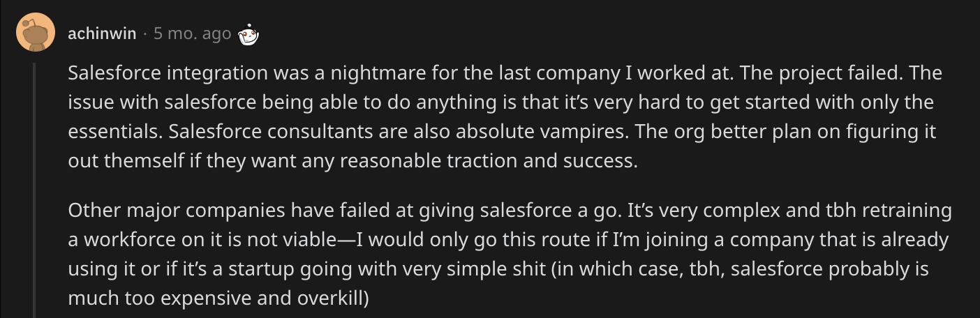This screenshot has height=318, width=980.
Task: Click the first paragraph starting "Salesforce integration"
Action: tap(501, 116)
